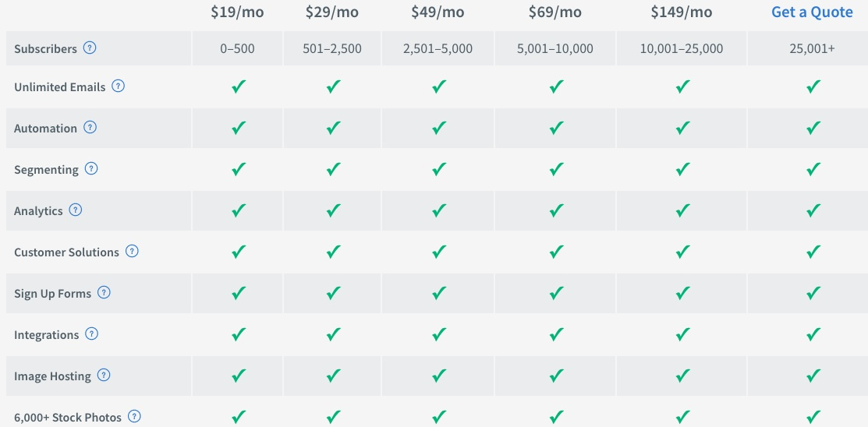Click the Integrations info icon
Viewport: 868px width, 427px height.
[x=92, y=333]
